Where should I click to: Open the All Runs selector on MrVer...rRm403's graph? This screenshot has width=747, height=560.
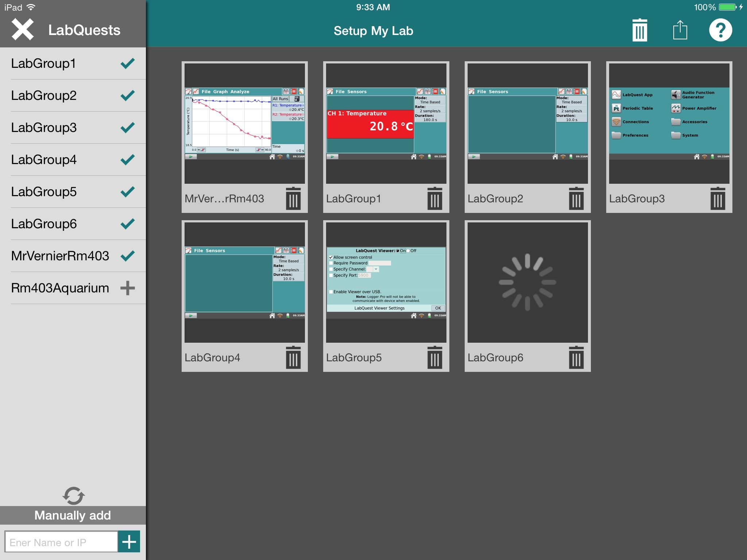pos(280,99)
